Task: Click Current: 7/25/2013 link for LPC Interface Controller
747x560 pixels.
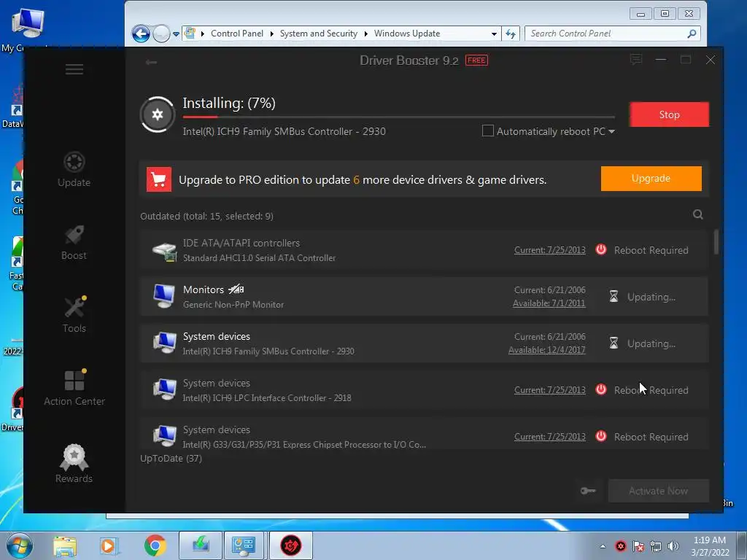Action: (550, 390)
